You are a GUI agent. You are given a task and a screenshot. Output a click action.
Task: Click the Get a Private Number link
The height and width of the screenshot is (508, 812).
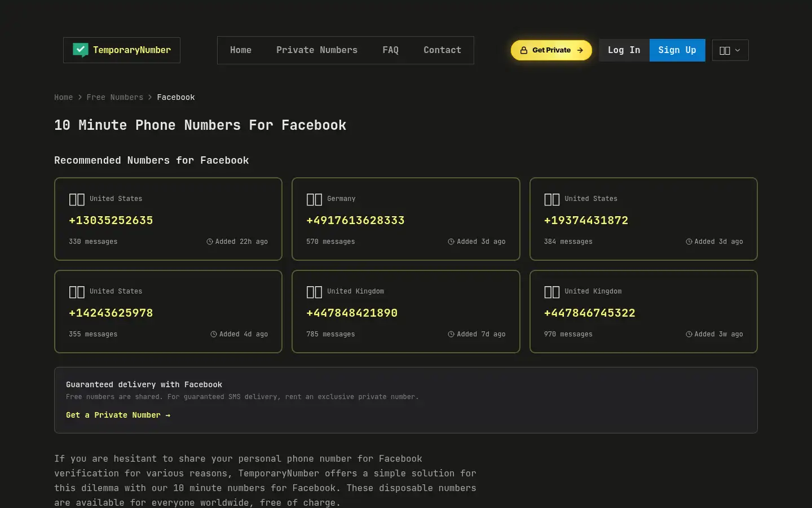[118, 415]
